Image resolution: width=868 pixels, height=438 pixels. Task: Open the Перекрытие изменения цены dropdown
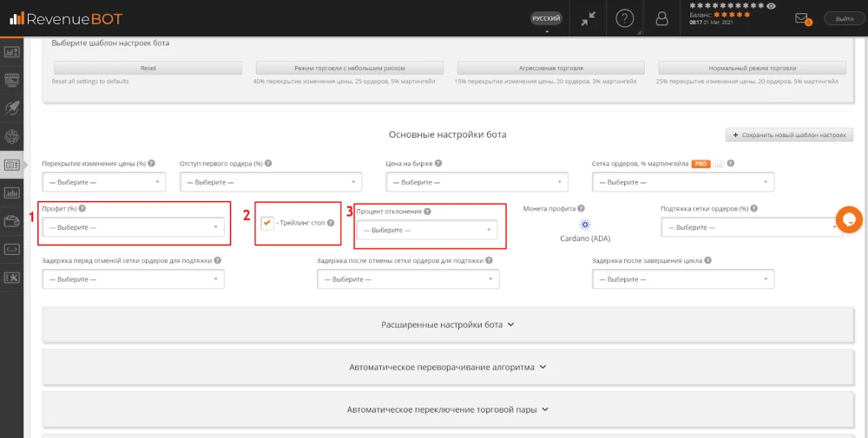tap(104, 182)
